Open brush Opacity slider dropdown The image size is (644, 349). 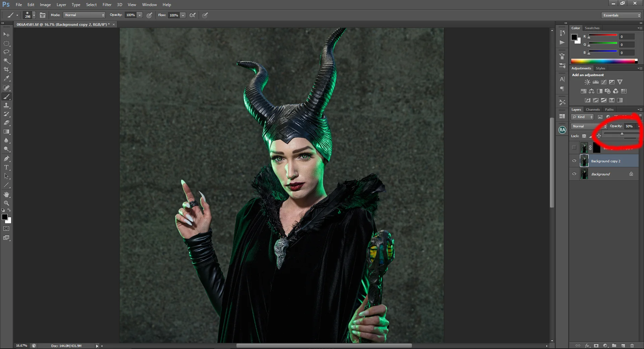click(140, 15)
